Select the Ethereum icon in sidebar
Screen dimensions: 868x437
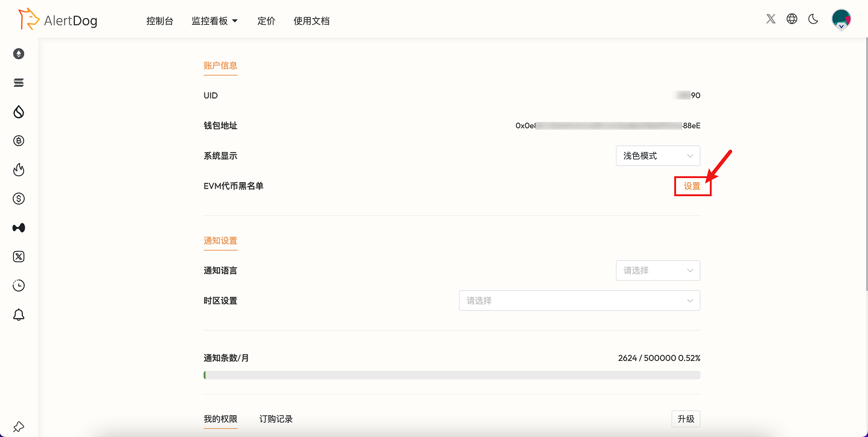click(x=18, y=53)
